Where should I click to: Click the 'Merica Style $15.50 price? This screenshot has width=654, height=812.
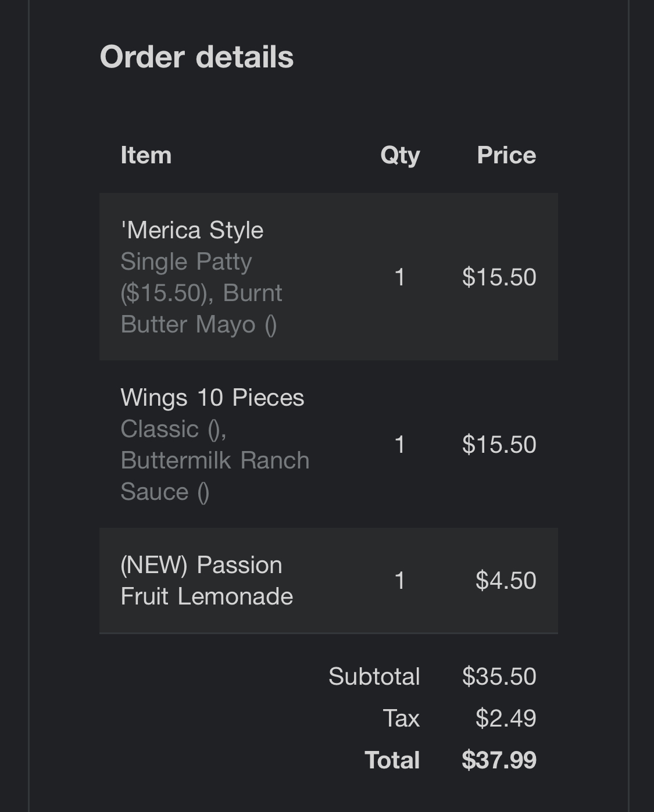click(x=499, y=277)
